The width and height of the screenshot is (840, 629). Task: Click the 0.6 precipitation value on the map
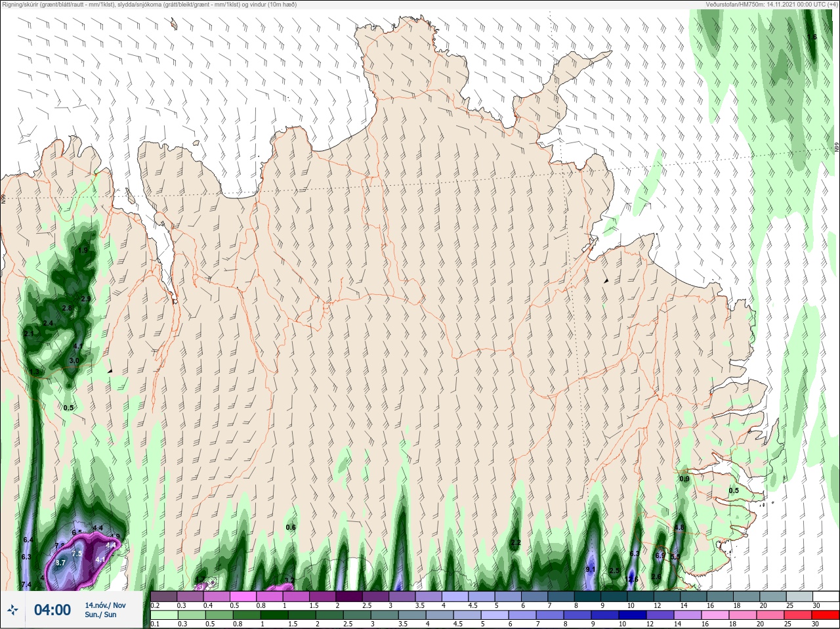291,527
